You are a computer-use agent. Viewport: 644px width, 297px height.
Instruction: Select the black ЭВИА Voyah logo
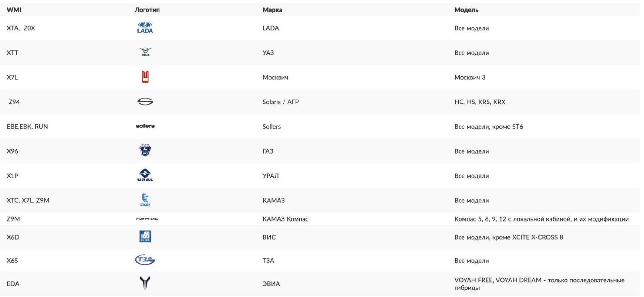pos(145,283)
